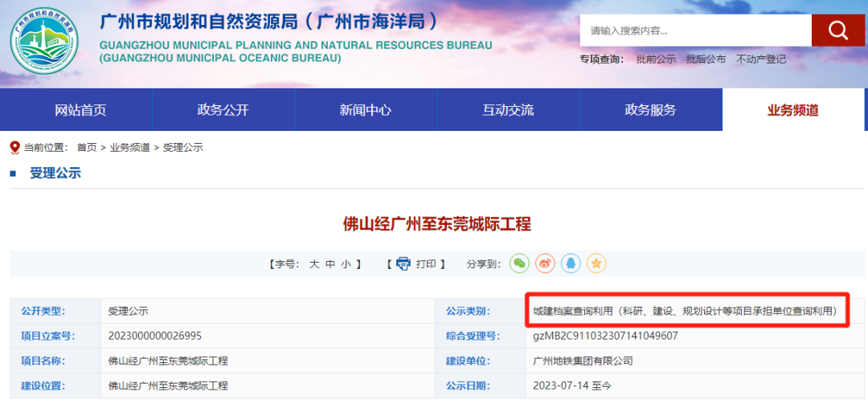868x412 pixels.
Task: Set font size to 小
Action: coord(346,264)
